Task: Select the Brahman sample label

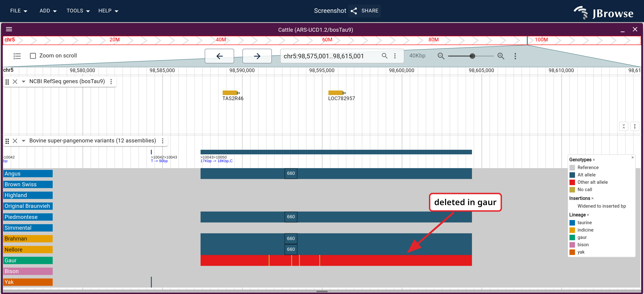Action: [x=28, y=239]
